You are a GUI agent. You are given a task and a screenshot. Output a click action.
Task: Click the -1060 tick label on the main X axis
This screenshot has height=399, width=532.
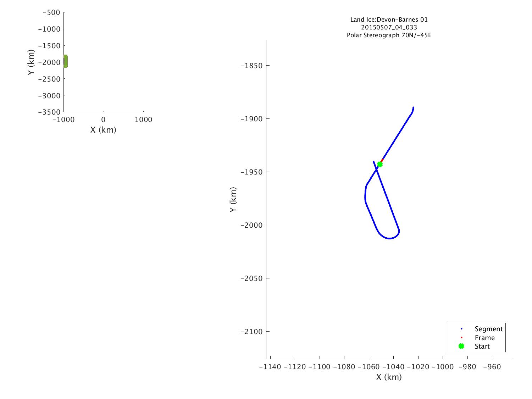[368, 367]
